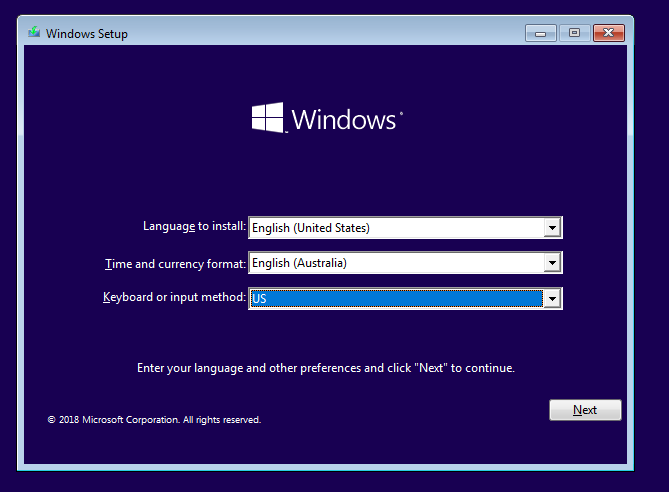Click the Microsoft Corporation copyright text
Image resolution: width=669 pixels, height=492 pixels.
(x=154, y=420)
